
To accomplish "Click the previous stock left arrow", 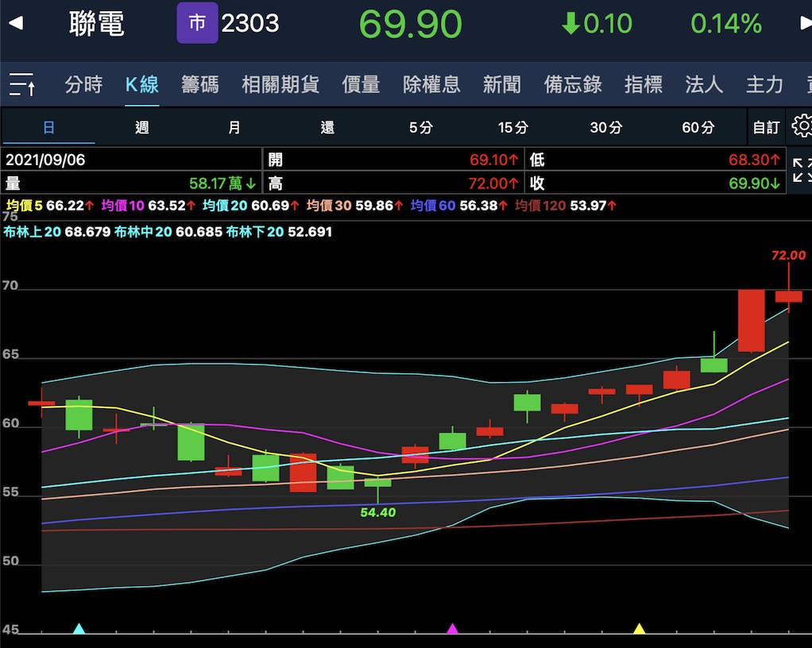I will pyautogui.click(x=15, y=23).
